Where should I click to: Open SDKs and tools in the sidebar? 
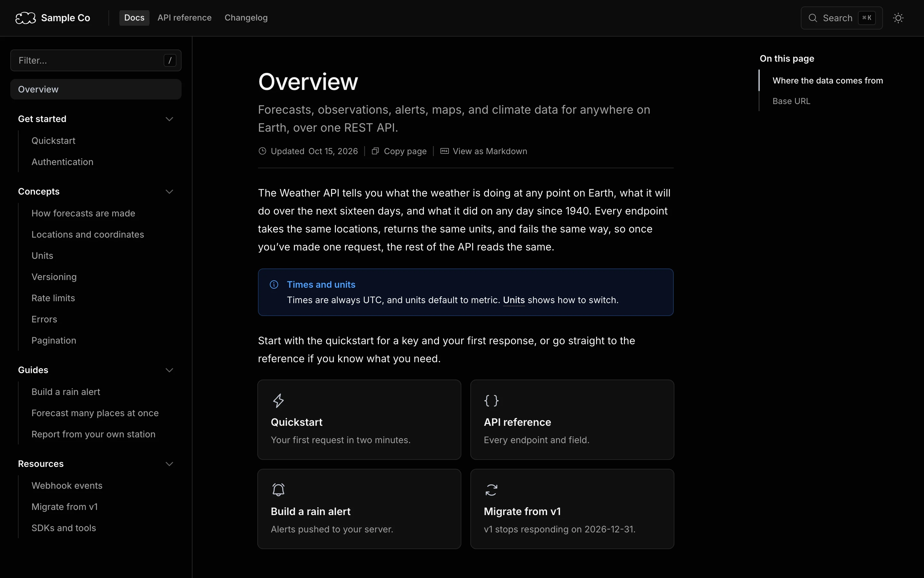click(x=64, y=528)
